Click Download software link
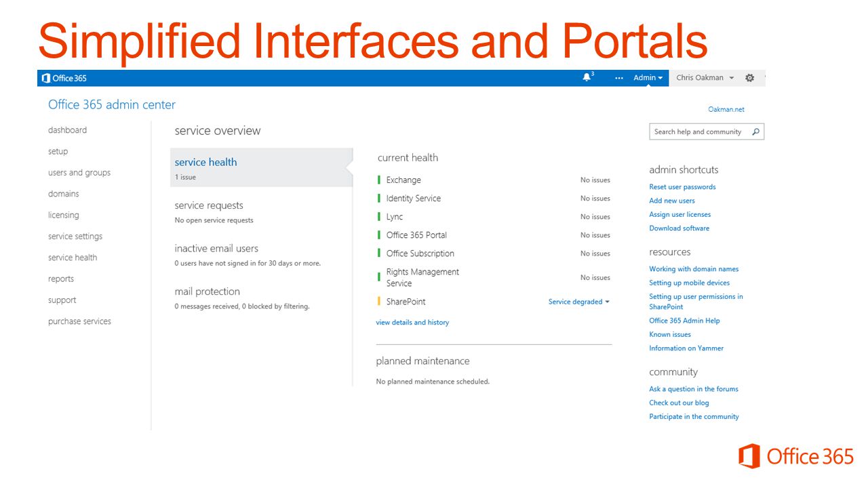Viewport: 868px width, 488px height. (679, 228)
